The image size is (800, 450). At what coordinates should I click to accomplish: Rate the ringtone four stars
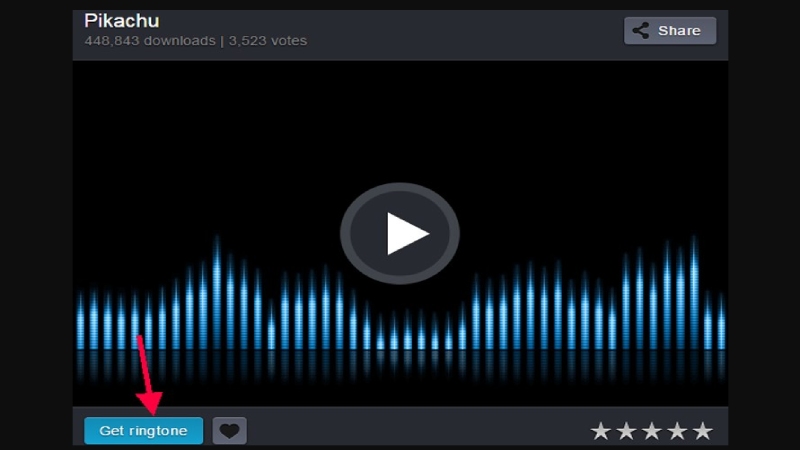pos(677,431)
